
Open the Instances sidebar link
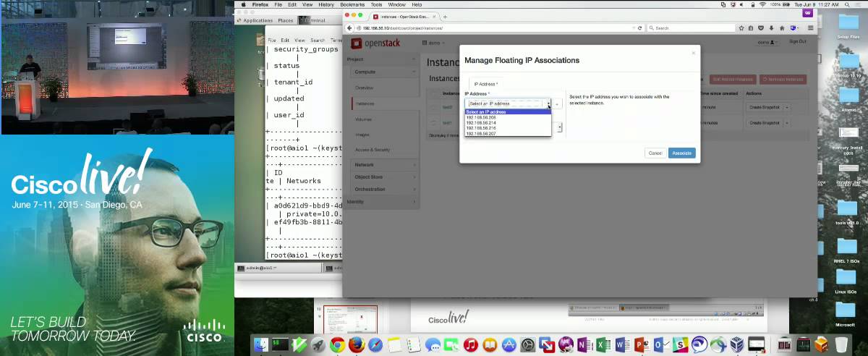pyautogui.click(x=365, y=103)
